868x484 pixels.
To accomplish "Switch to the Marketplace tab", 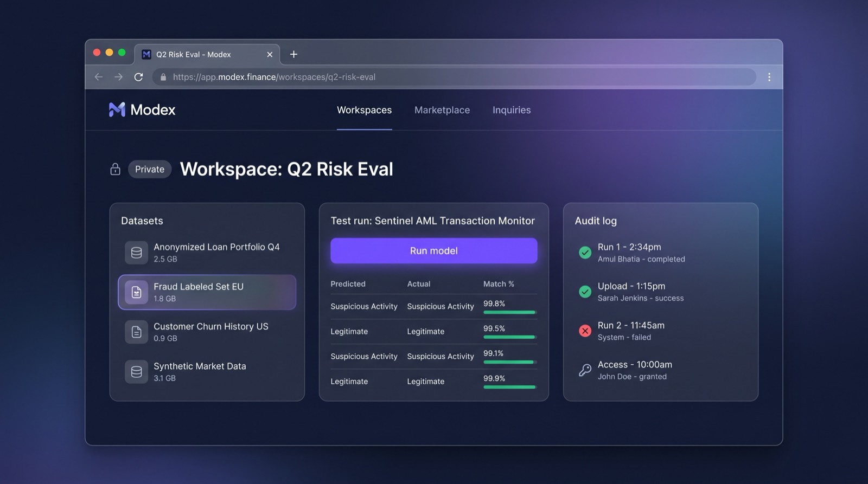I will coord(442,110).
